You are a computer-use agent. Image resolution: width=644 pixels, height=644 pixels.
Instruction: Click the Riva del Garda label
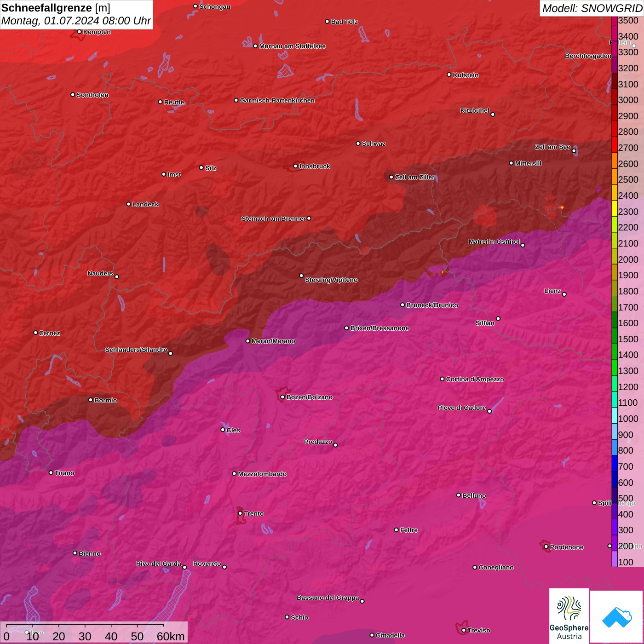point(159,563)
